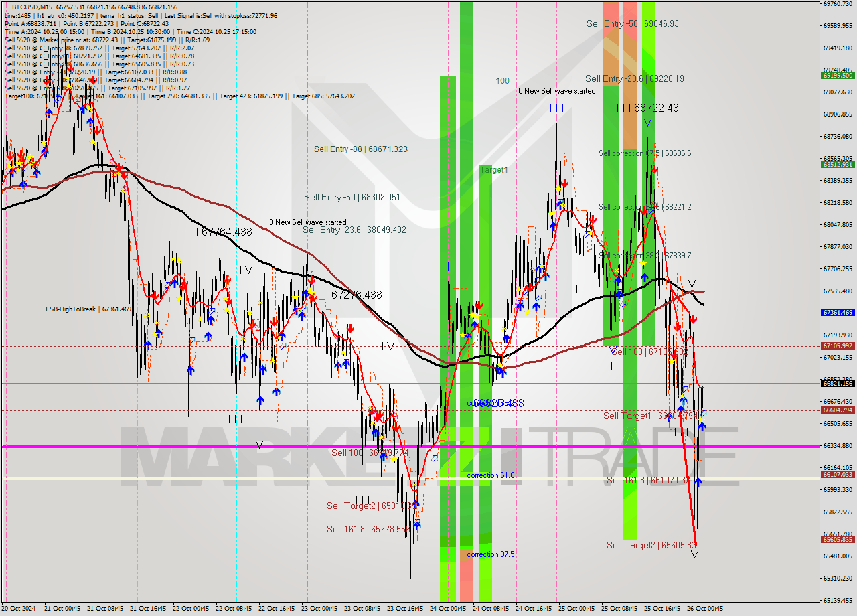
Task: Click the 'I I I 67276.438' wave label
Action: tap(350, 295)
